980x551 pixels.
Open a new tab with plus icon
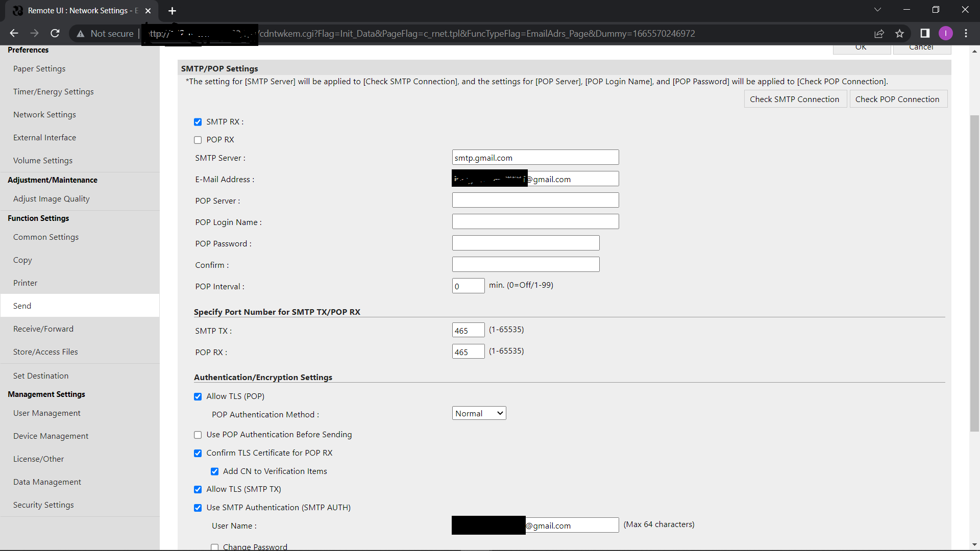click(x=172, y=11)
